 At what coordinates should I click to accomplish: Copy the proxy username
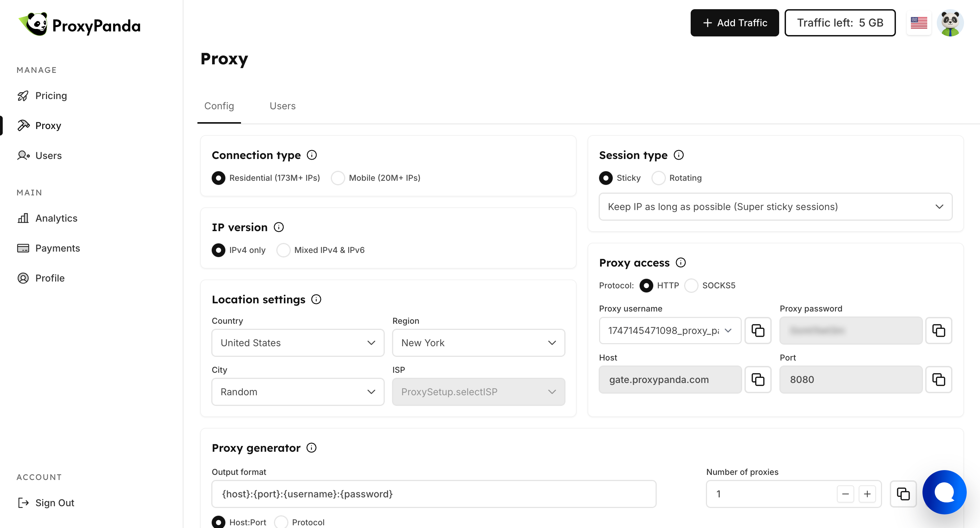click(x=758, y=331)
